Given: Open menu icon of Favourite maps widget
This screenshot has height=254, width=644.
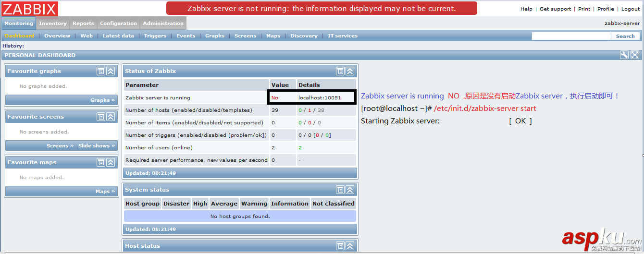Looking at the screenshot, I should (x=101, y=162).
